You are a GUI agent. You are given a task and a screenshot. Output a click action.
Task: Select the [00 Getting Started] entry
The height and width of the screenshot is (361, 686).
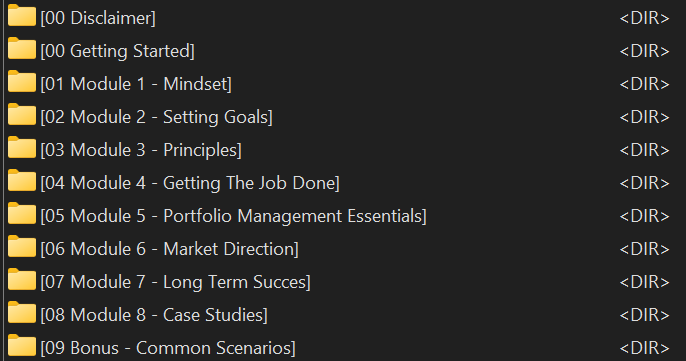pyautogui.click(x=117, y=51)
